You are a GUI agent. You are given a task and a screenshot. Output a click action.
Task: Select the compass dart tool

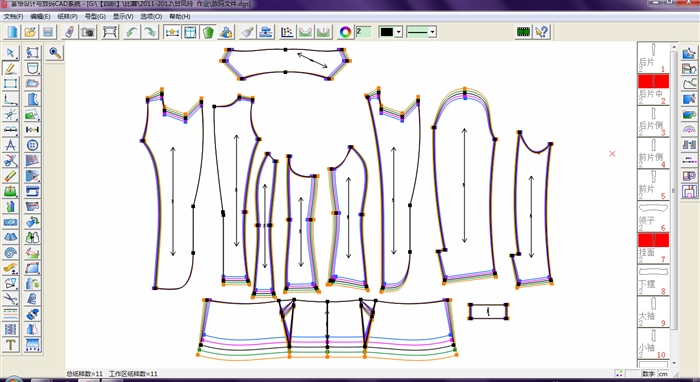coord(10,145)
